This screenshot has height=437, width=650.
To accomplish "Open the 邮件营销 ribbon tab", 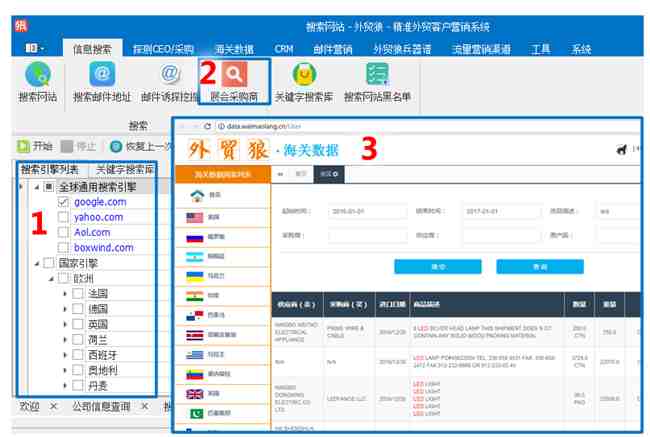I will coord(333,49).
